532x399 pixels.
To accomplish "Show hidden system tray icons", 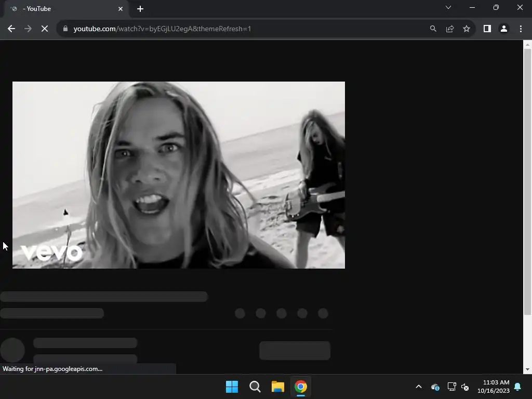I will tap(419, 387).
